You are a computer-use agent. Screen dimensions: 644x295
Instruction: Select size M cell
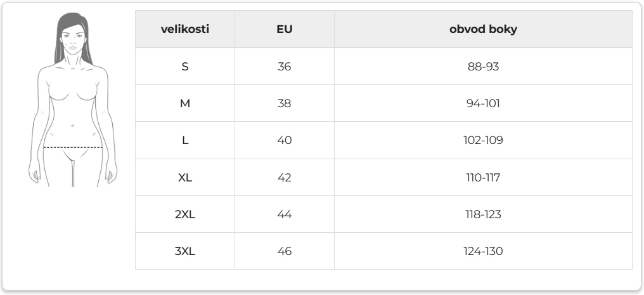click(185, 103)
